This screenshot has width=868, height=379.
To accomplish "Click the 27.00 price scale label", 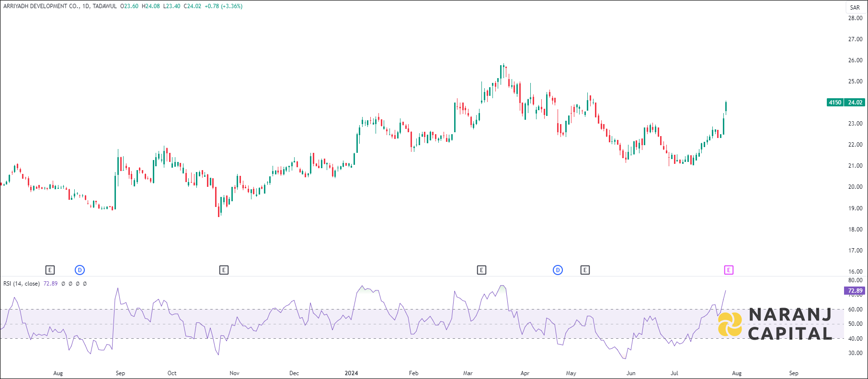I will coord(855,39).
